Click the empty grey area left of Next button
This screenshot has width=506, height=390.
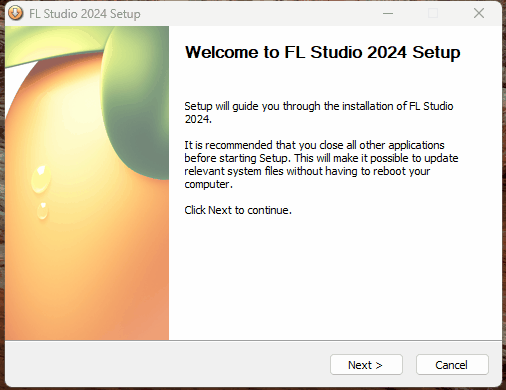pos(167,365)
